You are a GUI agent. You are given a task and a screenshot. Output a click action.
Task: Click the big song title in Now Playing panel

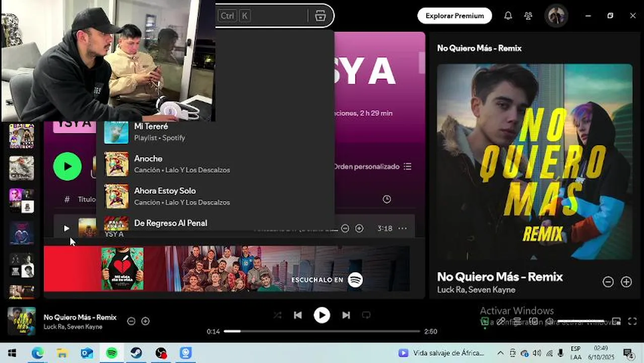(x=500, y=277)
